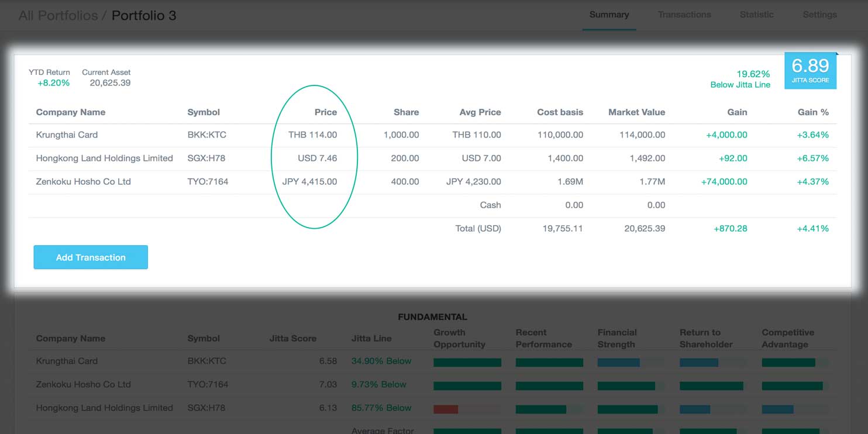Click the Financial Strength column header
Viewport: 868px width, 434px height.
click(x=617, y=339)
